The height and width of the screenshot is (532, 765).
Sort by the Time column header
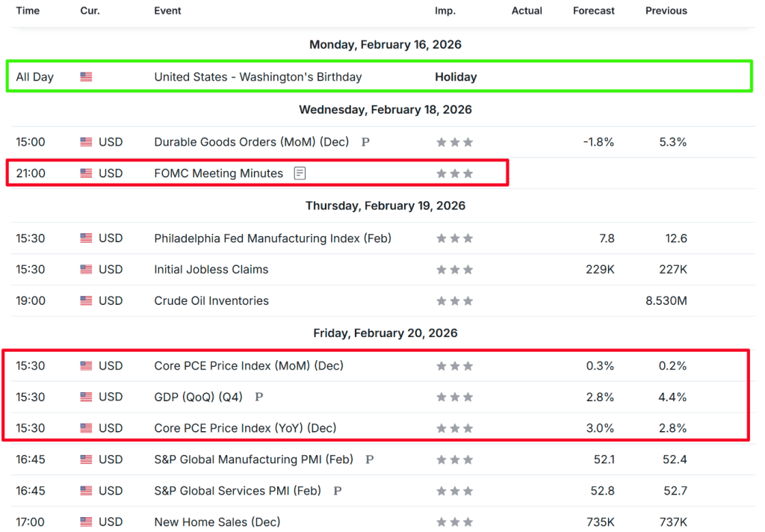point(28,11)
